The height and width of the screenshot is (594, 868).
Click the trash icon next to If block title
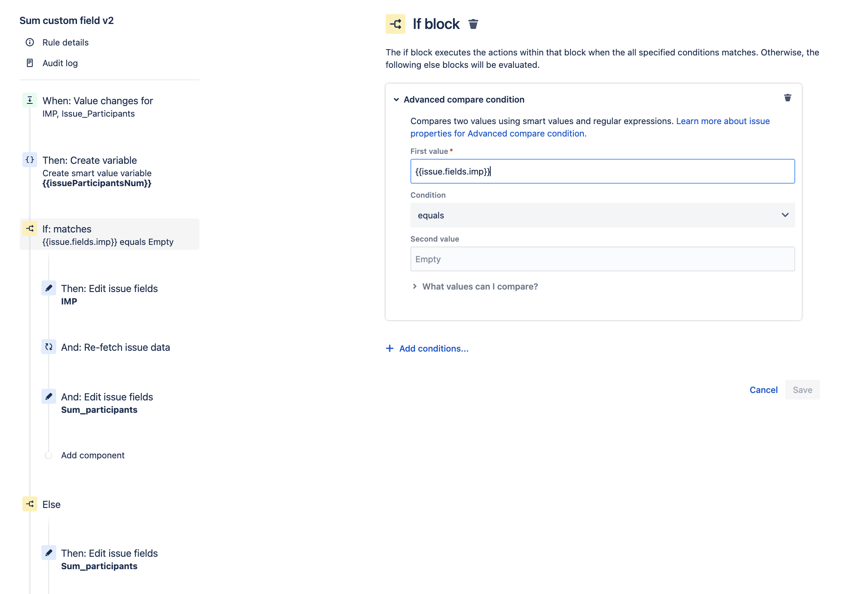[x=473, y=24]
